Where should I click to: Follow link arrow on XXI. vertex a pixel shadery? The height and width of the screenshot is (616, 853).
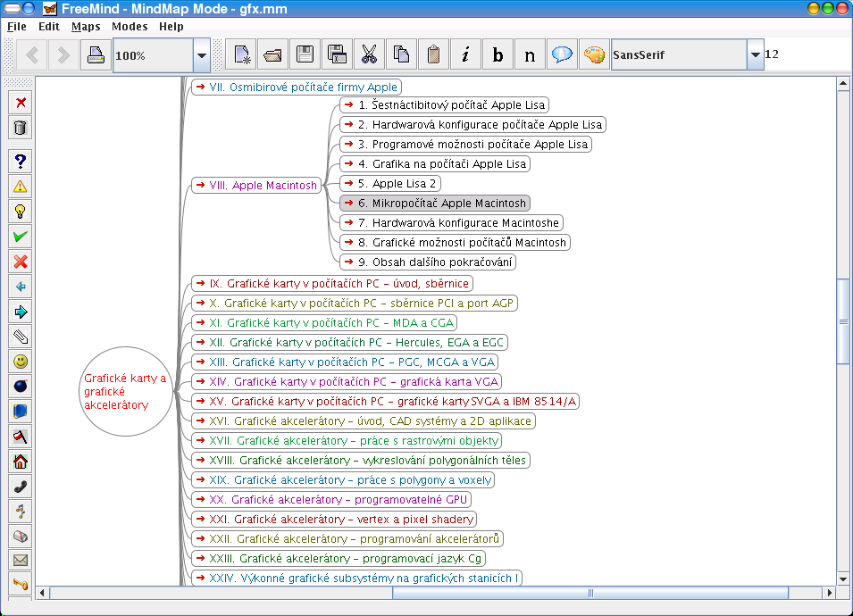(201, 520)
